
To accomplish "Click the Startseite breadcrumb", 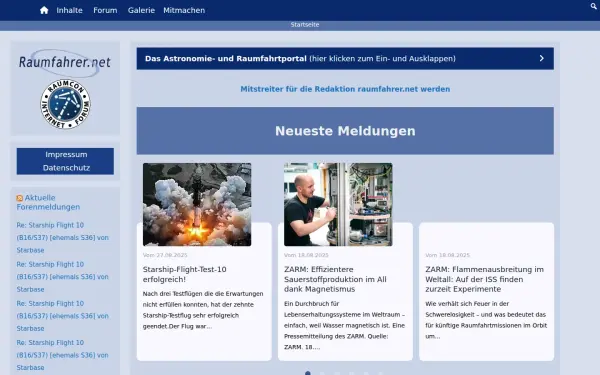I will [x=305, y=24].
